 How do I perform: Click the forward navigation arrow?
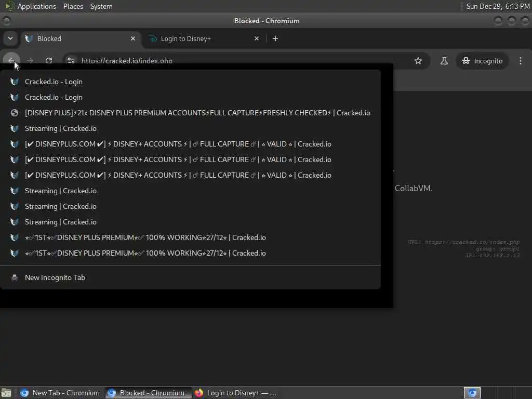30,61
